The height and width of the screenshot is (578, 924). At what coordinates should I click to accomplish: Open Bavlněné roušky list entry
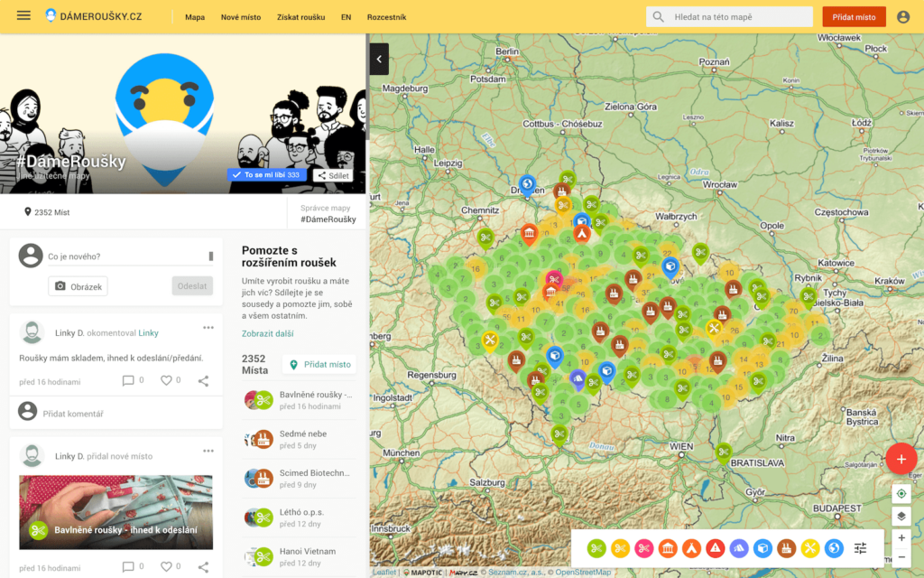[x=300, y=400]
